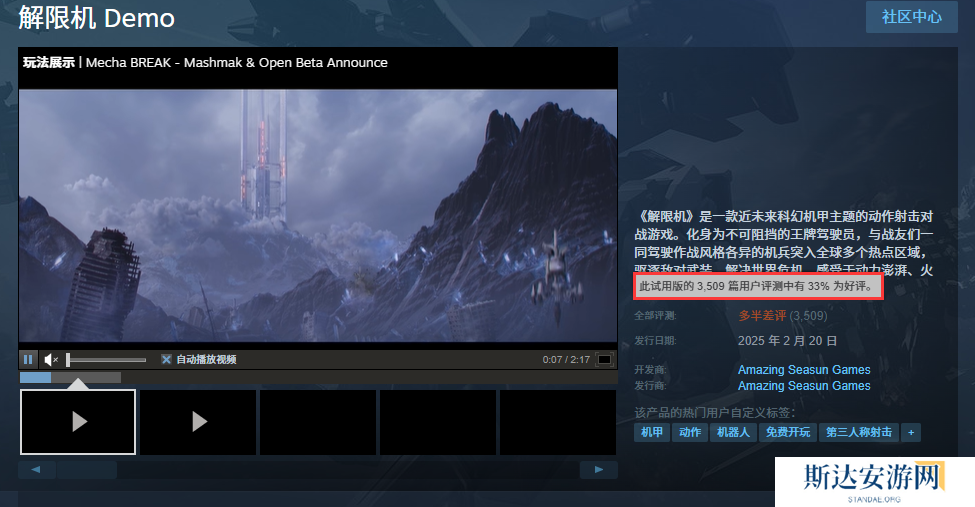Select the 机甲 tag
Image resolution: width=975 pixels, height=507 pixels.
(x=652, y=432)
